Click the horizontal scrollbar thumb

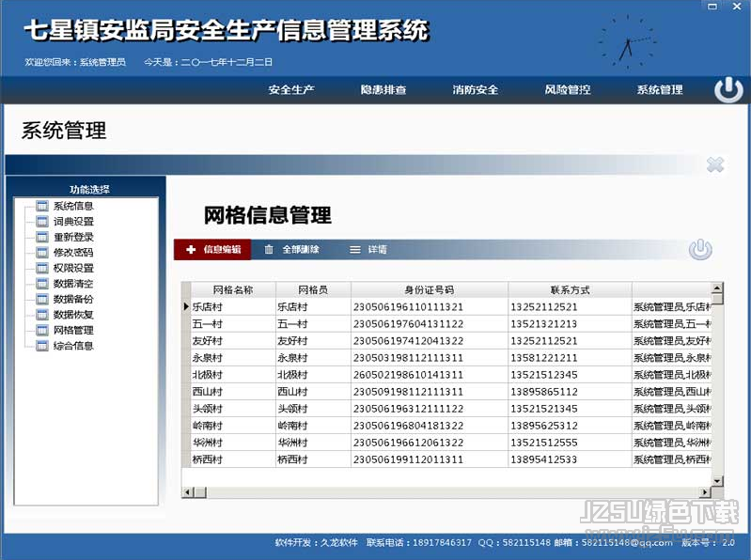200,492
